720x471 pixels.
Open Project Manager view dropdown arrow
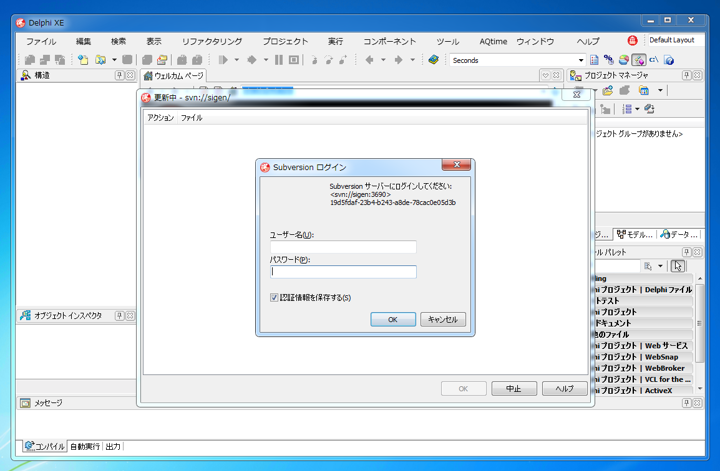click(660, 90)
